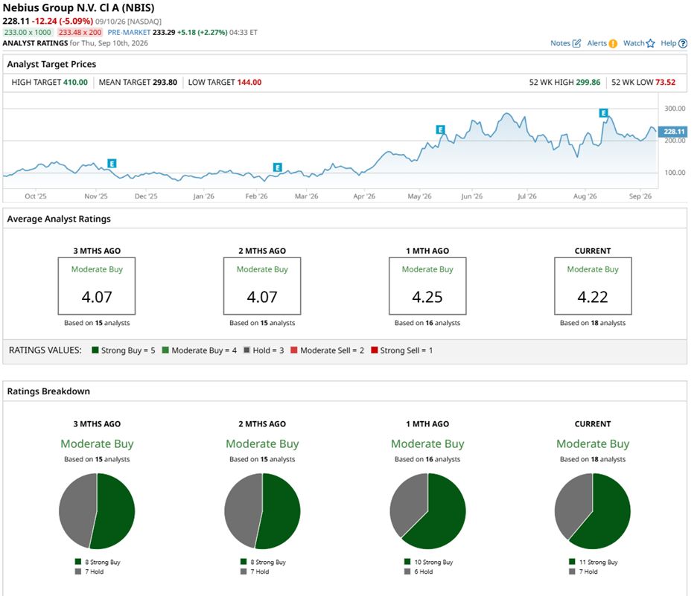700x596 pixels.
Task: Click the Alerts link text
Action: 597,43
